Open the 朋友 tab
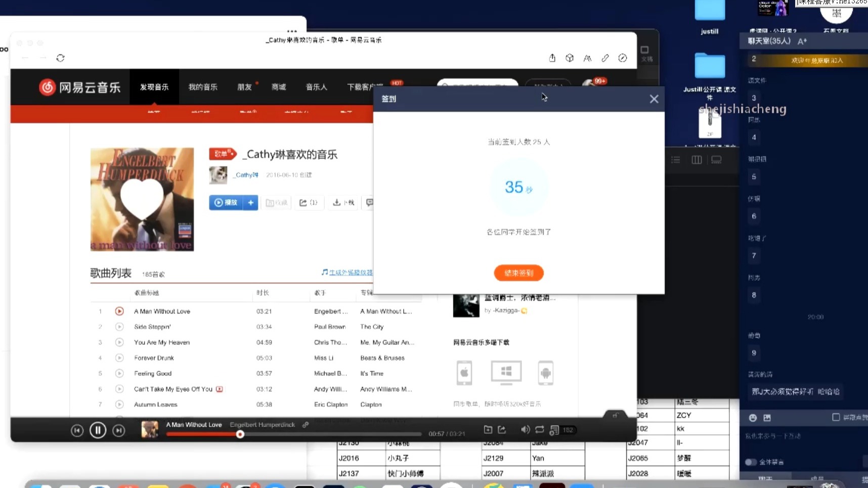The height and width of the screenshot is (488, 868). coord(245,87)
